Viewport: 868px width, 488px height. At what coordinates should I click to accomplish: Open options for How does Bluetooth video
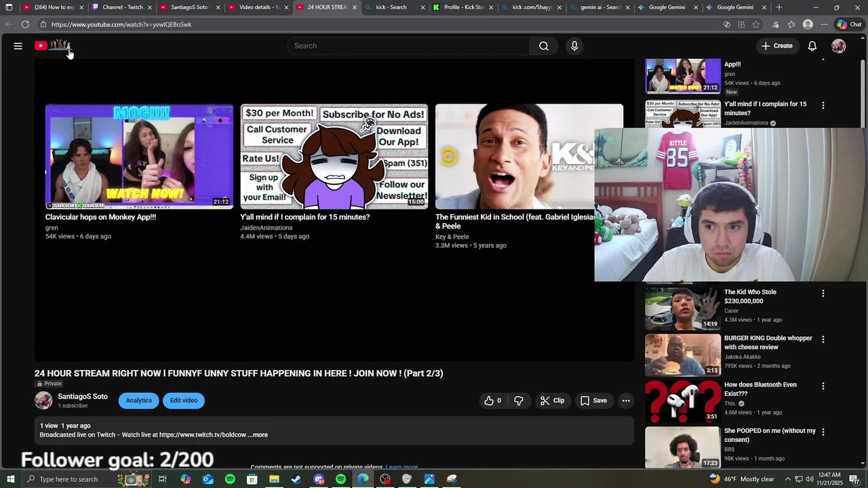[x=823, y=386]
